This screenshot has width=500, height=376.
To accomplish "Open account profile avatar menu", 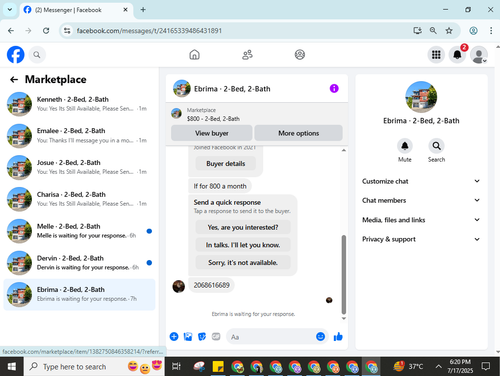I will pos(479,55).
